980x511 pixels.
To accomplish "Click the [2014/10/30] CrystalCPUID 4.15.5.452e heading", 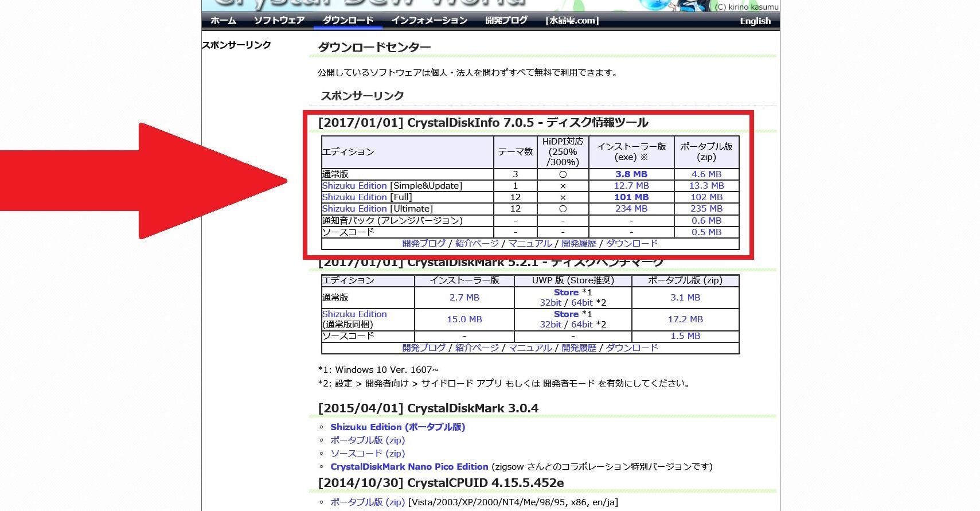I will 441,483.
